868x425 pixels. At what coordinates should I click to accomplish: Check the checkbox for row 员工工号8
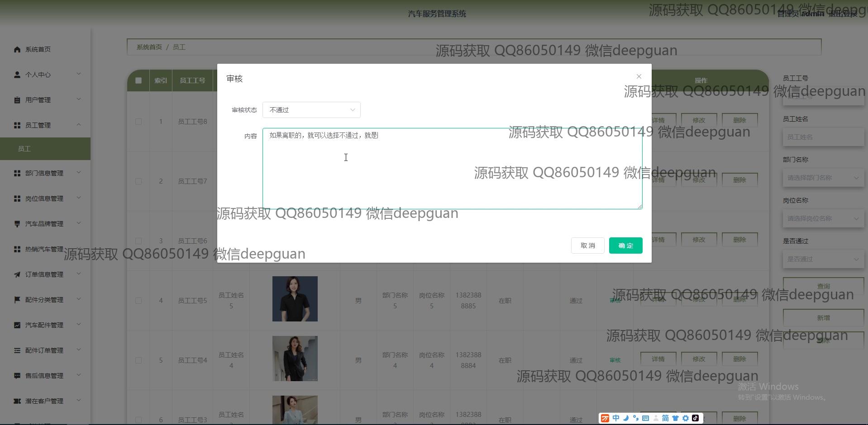coord(138,122)
